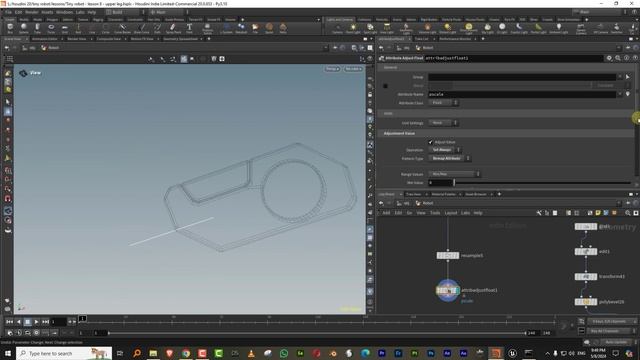Screen dimensions: 640x360
Task: Open the Operation dropdown
Action: 444,150
